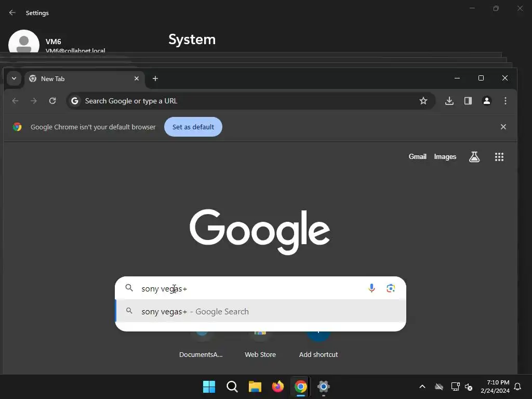Reload the current page
532x399 pixels.
tap(52, 101)
